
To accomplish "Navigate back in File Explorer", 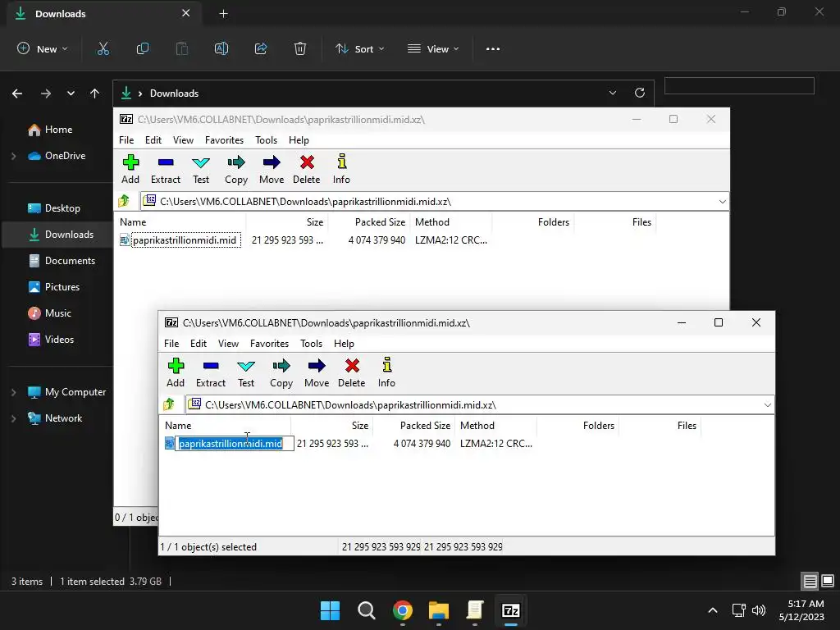I will click(x=17, y=94).
